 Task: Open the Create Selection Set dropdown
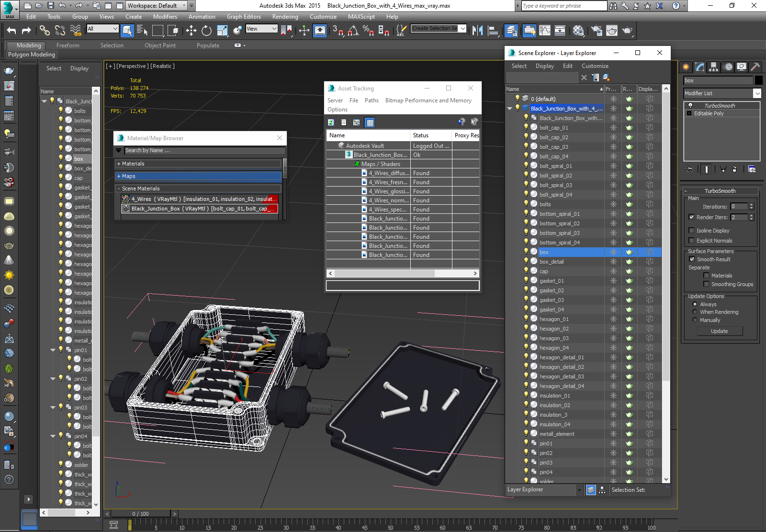pos(439,29)
